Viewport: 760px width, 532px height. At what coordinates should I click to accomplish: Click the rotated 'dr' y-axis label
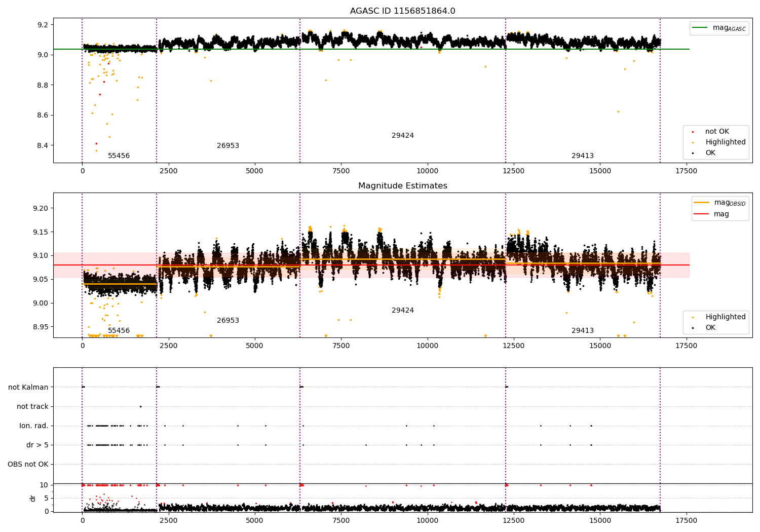click(x=33, y=498)
